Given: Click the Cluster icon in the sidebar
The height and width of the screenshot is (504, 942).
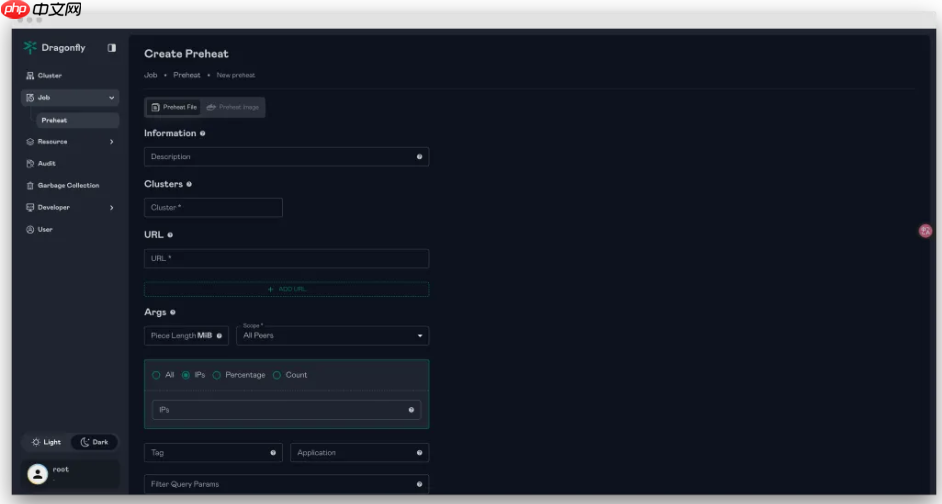Looking at the screenshot, I should [30, 76].
